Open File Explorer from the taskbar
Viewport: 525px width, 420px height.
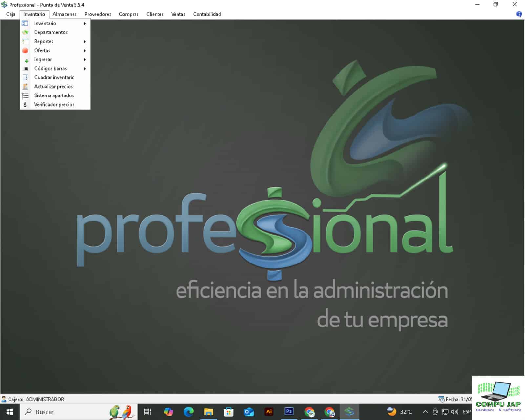[x=208, y=411]
